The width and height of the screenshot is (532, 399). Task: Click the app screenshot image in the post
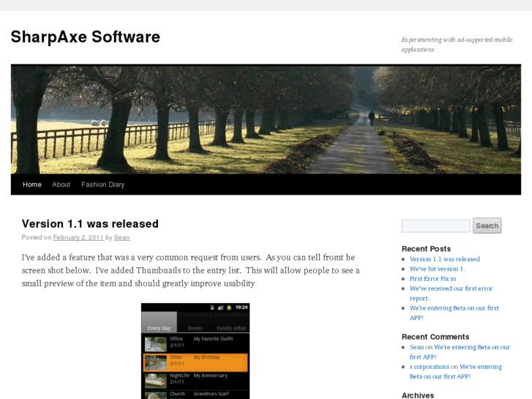click(195, 351)
